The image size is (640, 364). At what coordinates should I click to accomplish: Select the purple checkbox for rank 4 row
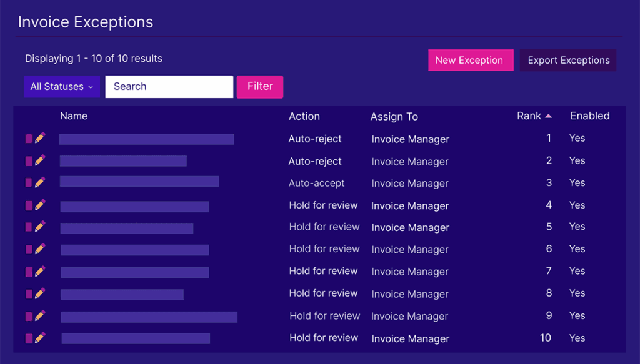pos(29,205)
